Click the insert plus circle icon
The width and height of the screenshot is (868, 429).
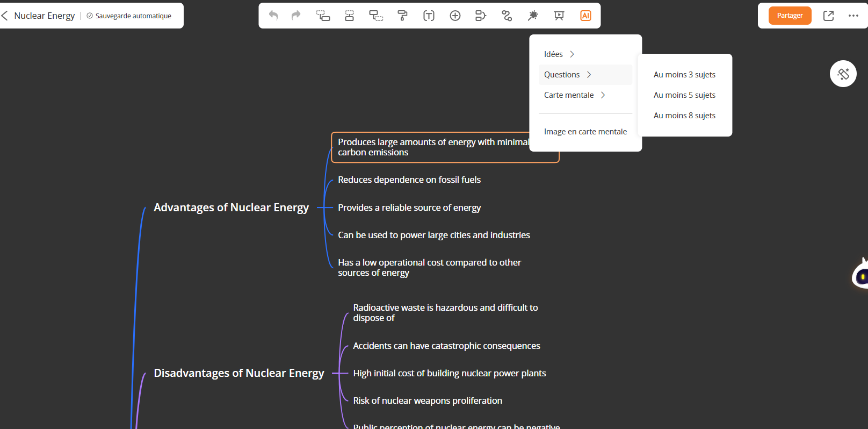coord(455,16)
